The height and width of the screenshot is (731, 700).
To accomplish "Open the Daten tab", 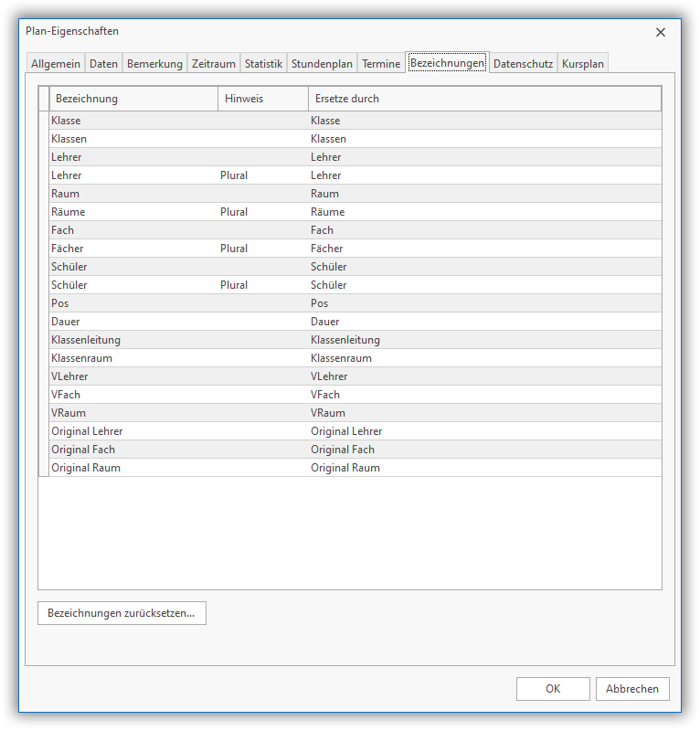I will coord(103,64).
